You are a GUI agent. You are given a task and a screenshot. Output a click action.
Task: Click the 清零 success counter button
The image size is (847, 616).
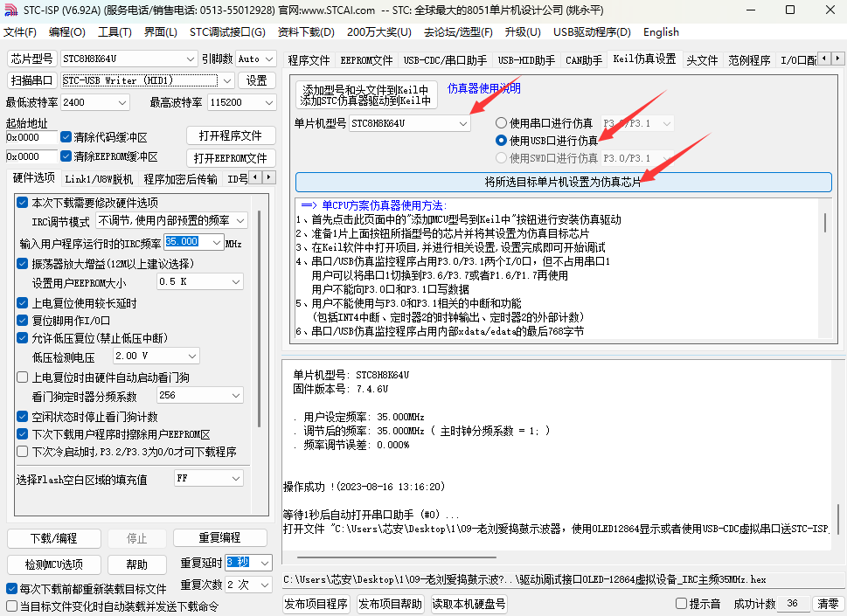tap(828, 603)
